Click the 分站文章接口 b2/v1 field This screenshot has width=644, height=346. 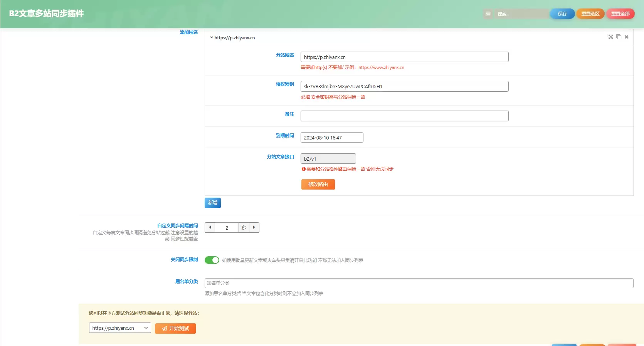tap(328, 159)
